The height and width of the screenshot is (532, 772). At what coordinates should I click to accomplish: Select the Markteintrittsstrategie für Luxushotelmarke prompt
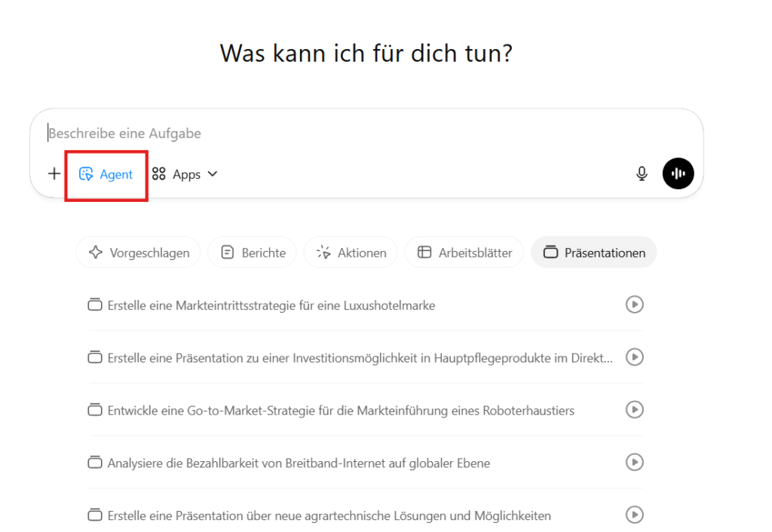[x=271, y=305]
